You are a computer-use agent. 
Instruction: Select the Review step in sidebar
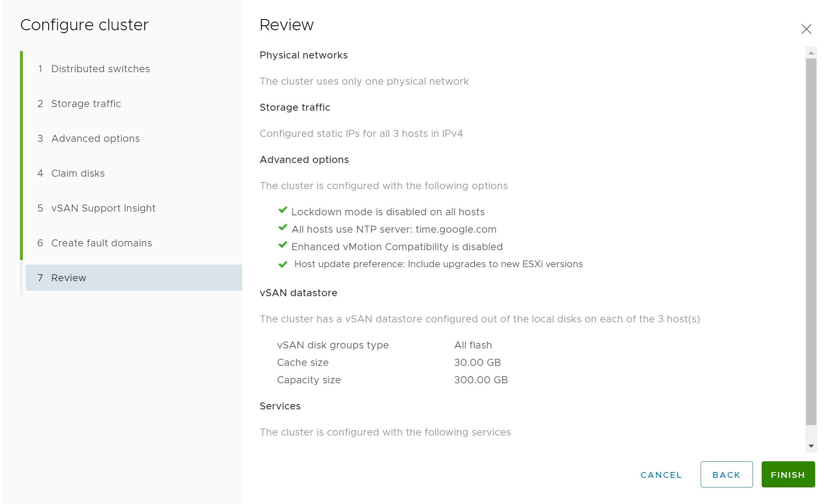[69, 278]
